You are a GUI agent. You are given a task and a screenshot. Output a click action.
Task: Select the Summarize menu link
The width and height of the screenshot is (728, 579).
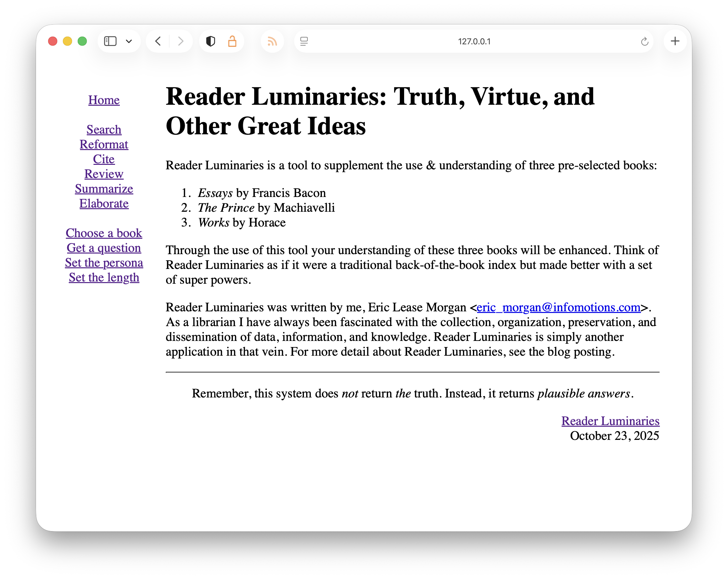tap(104, 189)
